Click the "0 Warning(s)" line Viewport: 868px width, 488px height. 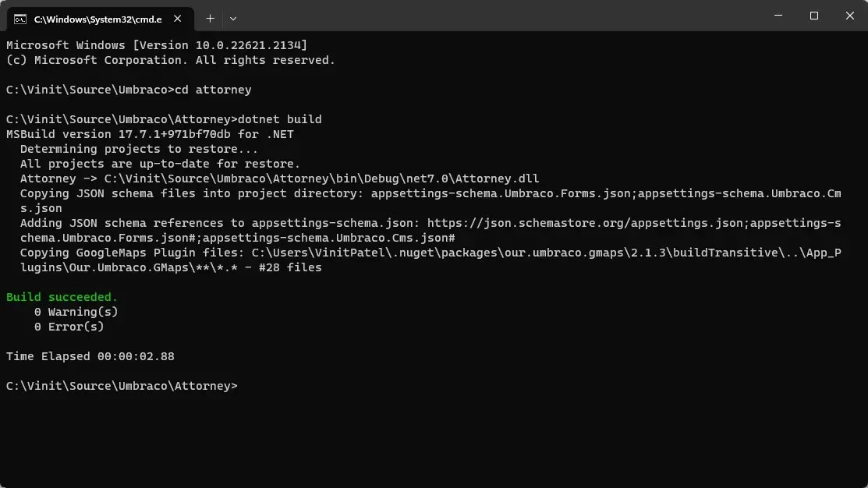[76, 312]
